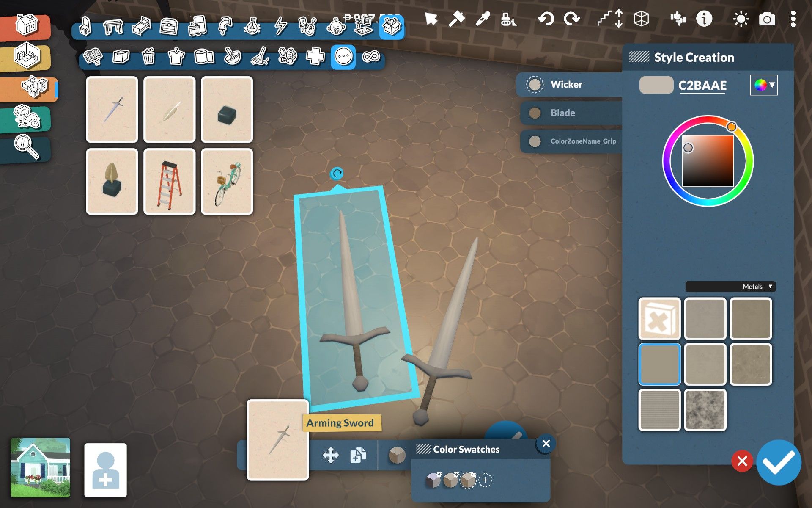Edit the C2BAAE hex color field

coord(702,86)
